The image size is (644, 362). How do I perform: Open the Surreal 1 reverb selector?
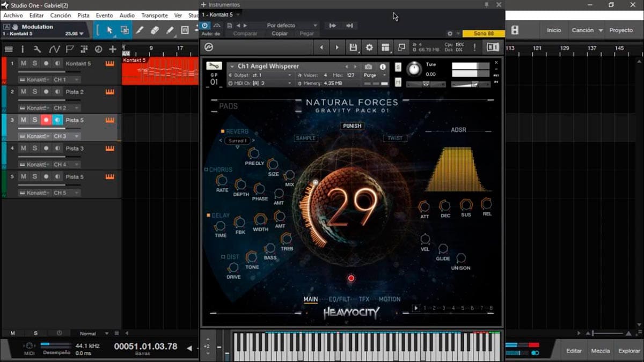point(237,141)
